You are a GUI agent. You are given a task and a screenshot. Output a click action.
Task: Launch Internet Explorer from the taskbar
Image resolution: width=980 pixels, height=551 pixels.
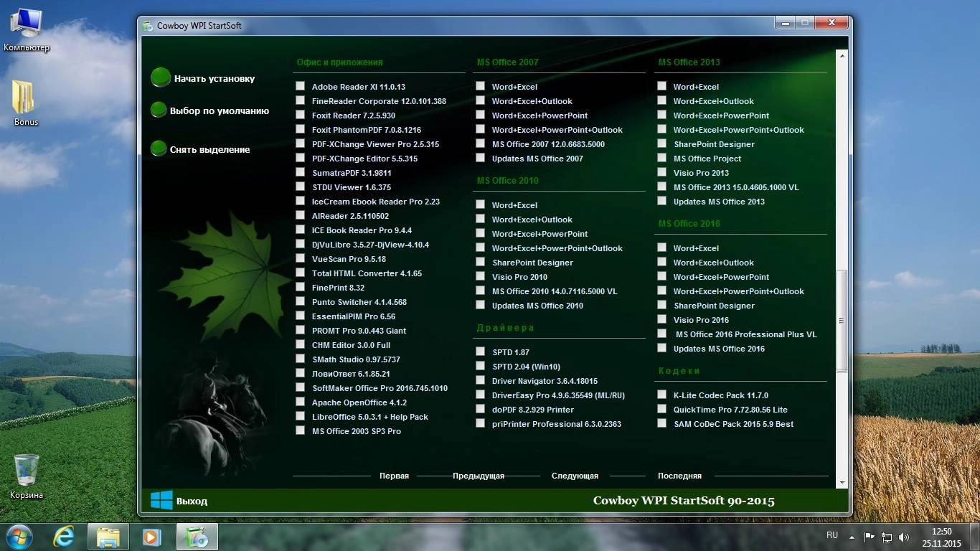(x=65, y=537)
